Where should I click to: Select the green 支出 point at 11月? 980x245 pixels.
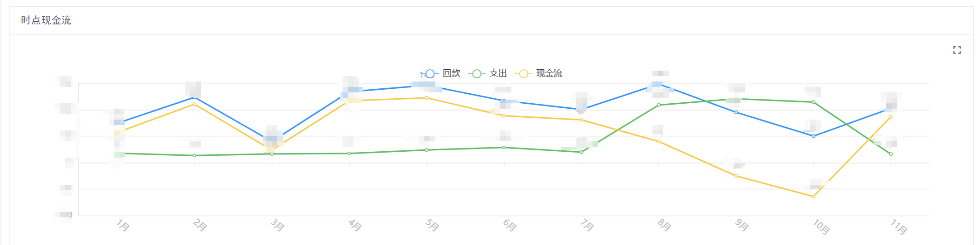point(891,154)
